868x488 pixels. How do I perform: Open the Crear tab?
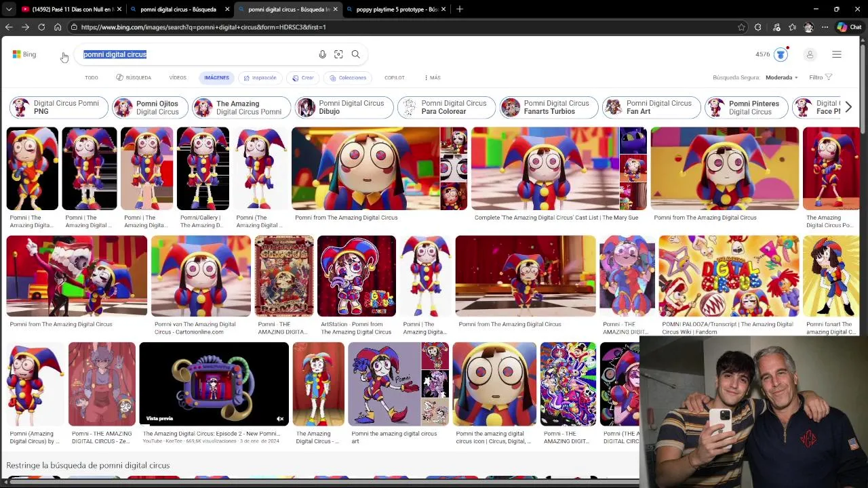point(303,78)
